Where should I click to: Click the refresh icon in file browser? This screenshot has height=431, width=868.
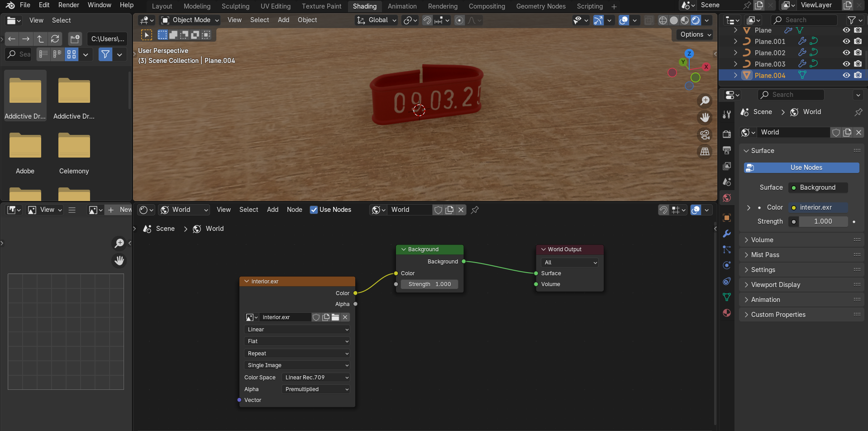[55, 39]
